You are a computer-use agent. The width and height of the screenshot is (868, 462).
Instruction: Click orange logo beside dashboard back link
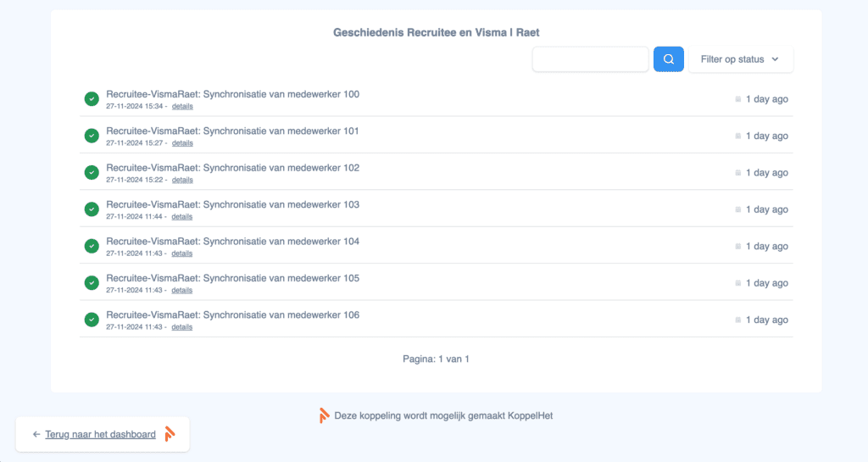click(x=170, y=434)
